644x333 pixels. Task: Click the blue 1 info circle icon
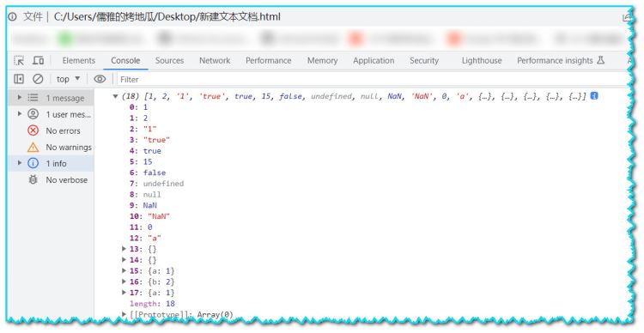[x=33, y=163]
